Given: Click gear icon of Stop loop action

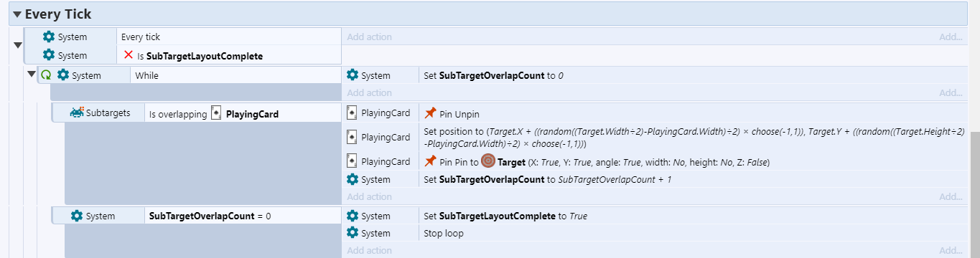Looking at the screenshot, I should point(352,233).
